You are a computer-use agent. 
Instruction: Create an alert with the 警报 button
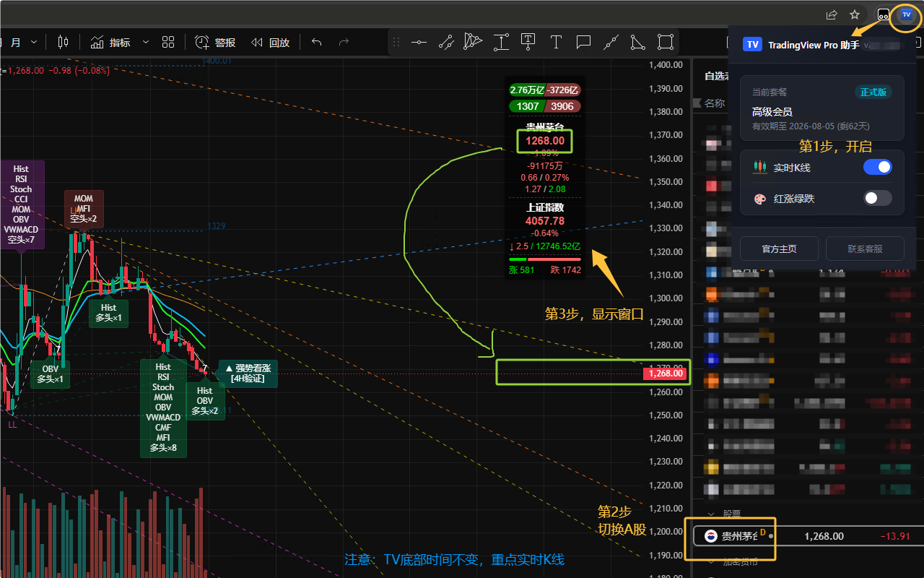click(x=215, y=43)
